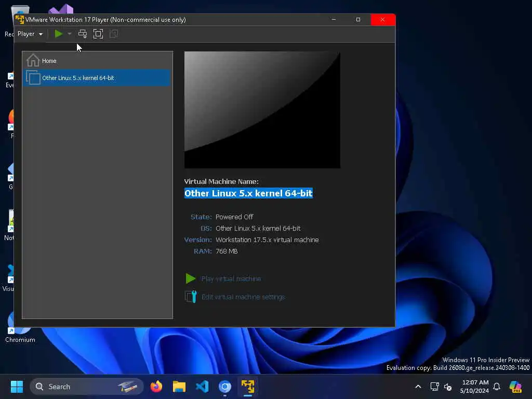The height and width of the screenshot is (399, 532).
Task: Click VMware title bar logo icon
Action: tap(20, 20)
